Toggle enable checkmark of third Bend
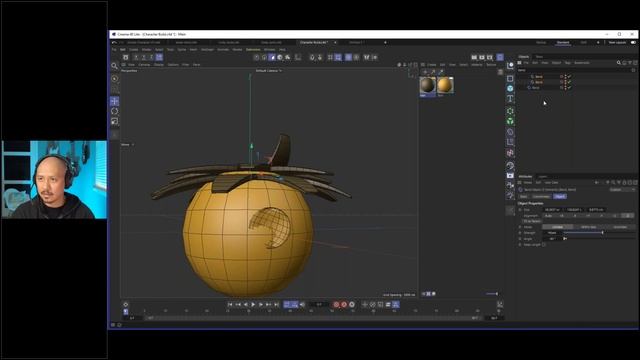 pos(569,88)
